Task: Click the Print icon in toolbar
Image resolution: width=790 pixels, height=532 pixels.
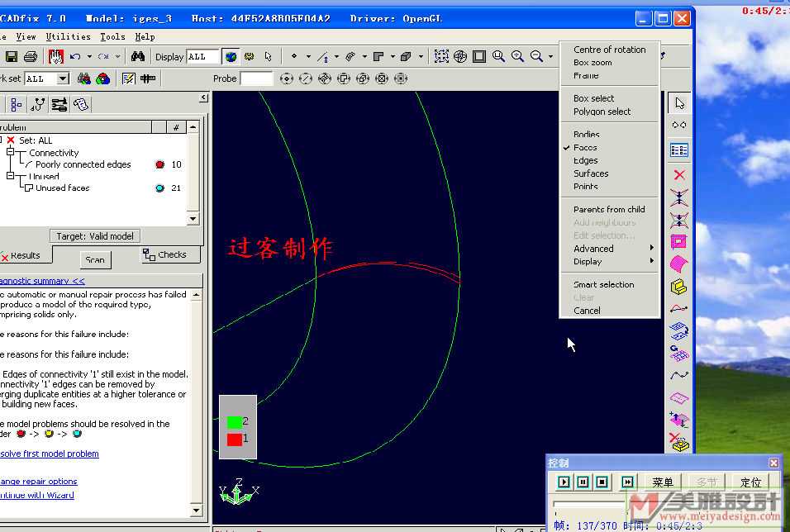Action: click(x=31, y=56)
